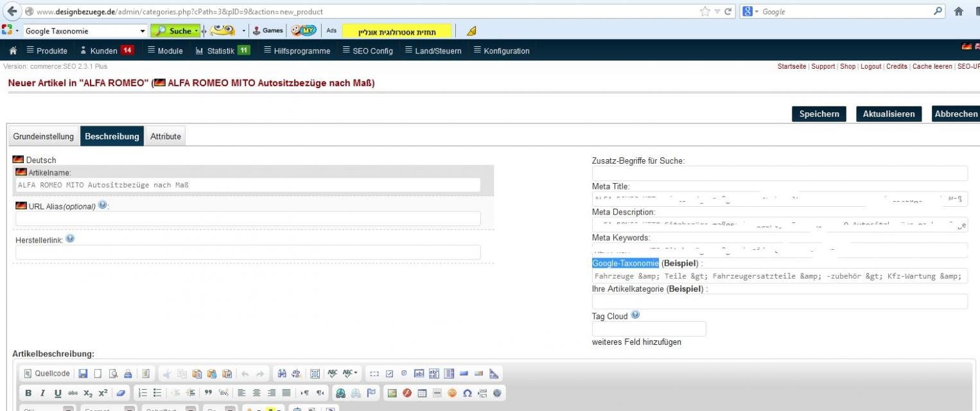The image size is (980, 411).
Task: Toggle underline formatting in the editor
Action: pyautogui.click(x=58, y=393)
